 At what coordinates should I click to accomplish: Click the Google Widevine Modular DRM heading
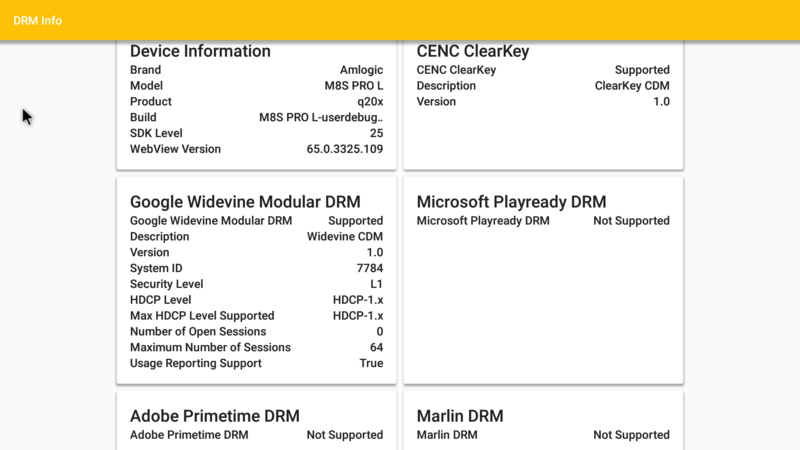point(245,202)
